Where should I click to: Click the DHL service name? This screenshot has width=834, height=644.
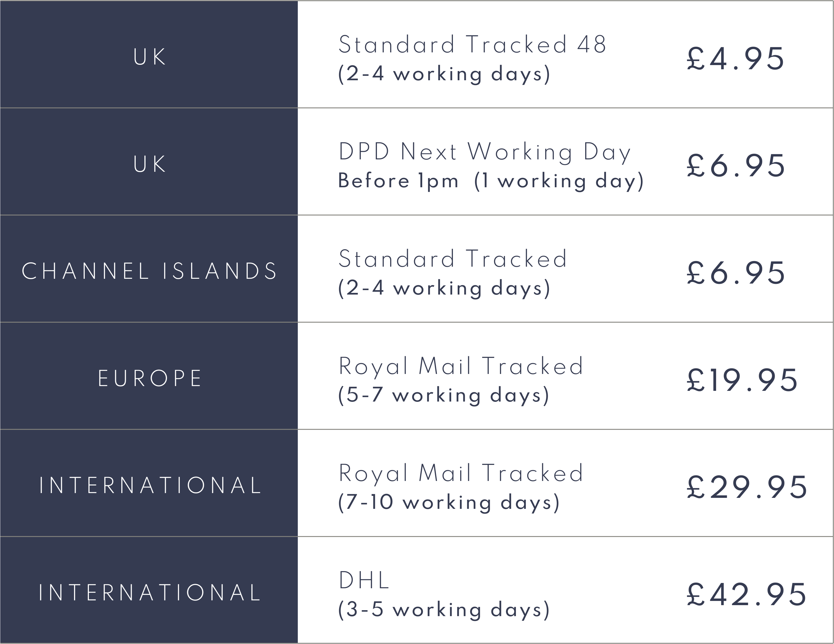pos(364,580)
